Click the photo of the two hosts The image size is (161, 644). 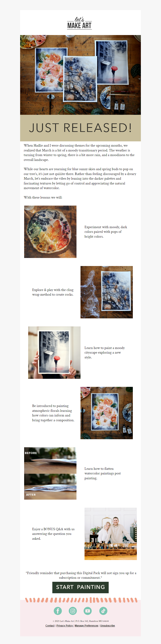click(110, 534)
